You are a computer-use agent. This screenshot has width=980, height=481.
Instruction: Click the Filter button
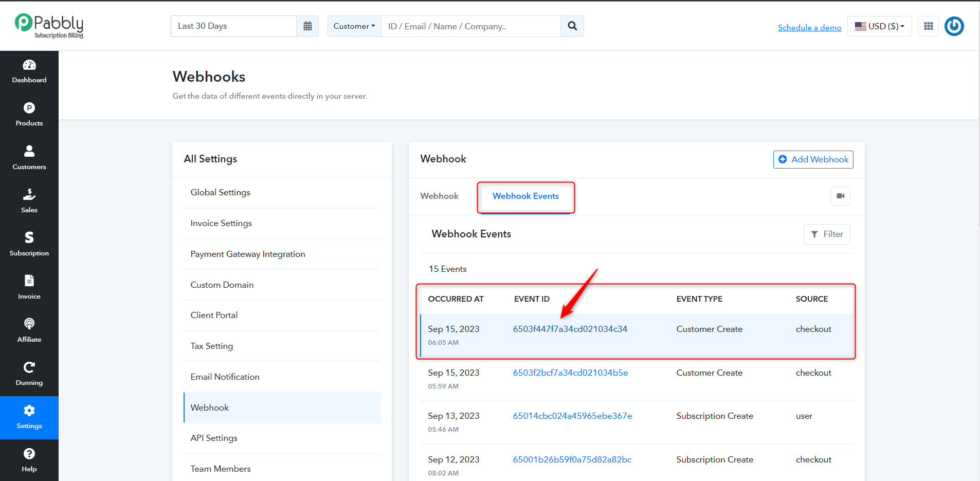pyautogui.click(x=827, y=234)
